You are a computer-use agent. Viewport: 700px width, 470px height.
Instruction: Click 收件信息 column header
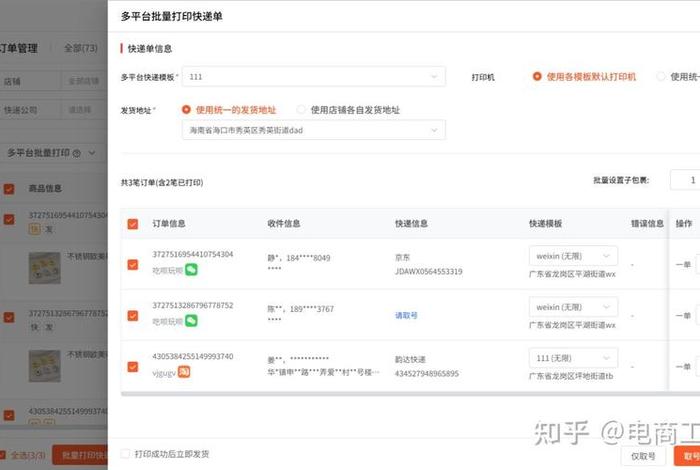(283, 224)
